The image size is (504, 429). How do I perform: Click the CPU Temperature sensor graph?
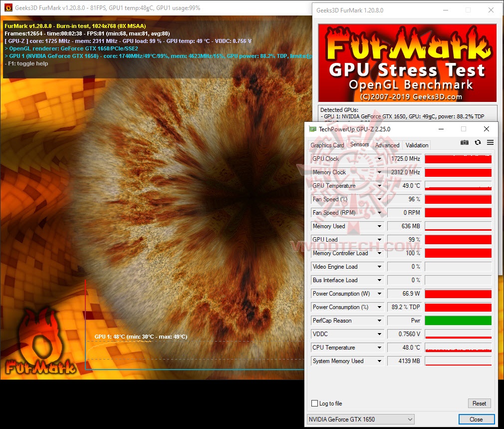(458, 348)
